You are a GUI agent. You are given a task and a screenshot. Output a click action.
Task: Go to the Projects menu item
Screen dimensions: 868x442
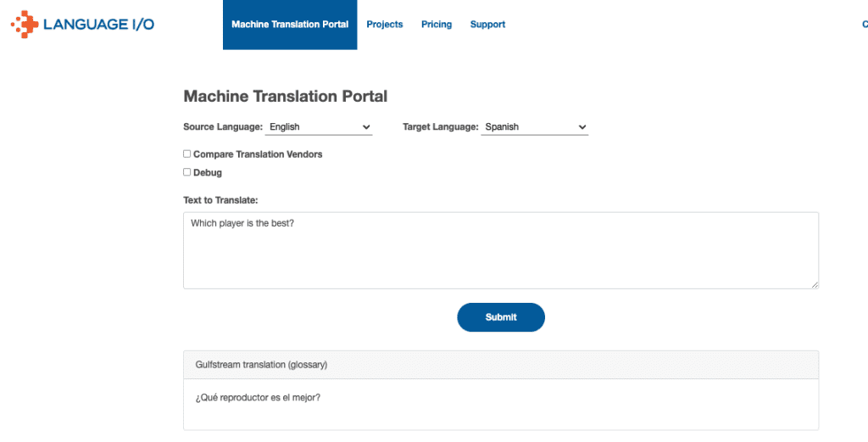click(384, 25)
